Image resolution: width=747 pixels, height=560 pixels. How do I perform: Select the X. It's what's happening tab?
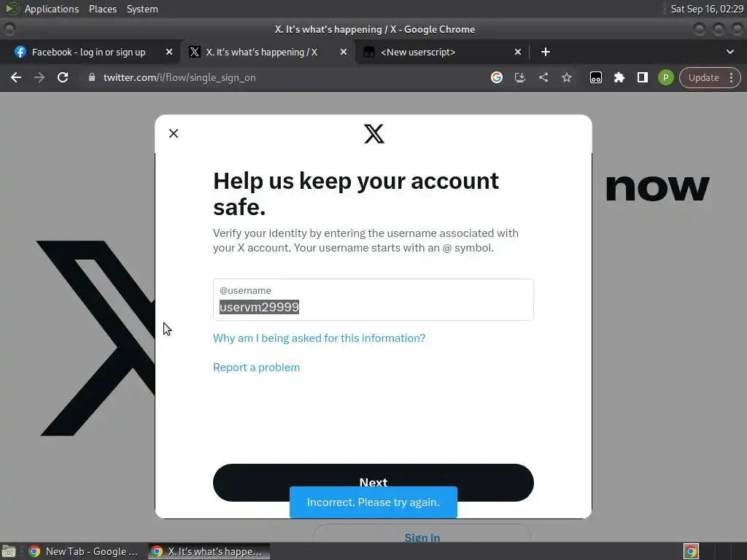pos(262,52)
